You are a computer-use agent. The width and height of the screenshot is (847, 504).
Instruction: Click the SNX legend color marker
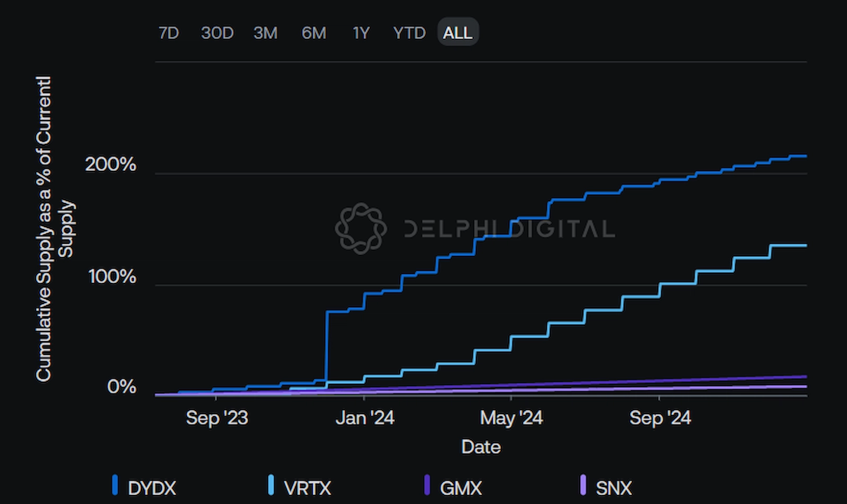point(583,485)
